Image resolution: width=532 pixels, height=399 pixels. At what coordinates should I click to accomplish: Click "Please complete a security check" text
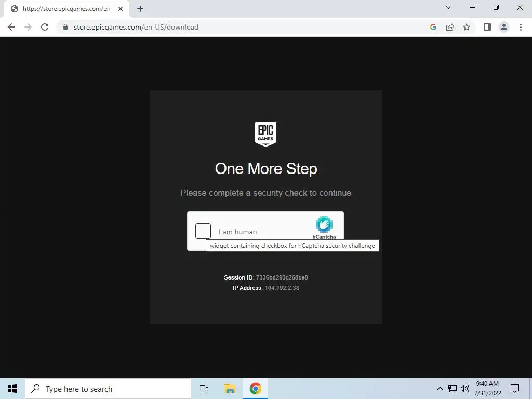[x=265, y=193]
